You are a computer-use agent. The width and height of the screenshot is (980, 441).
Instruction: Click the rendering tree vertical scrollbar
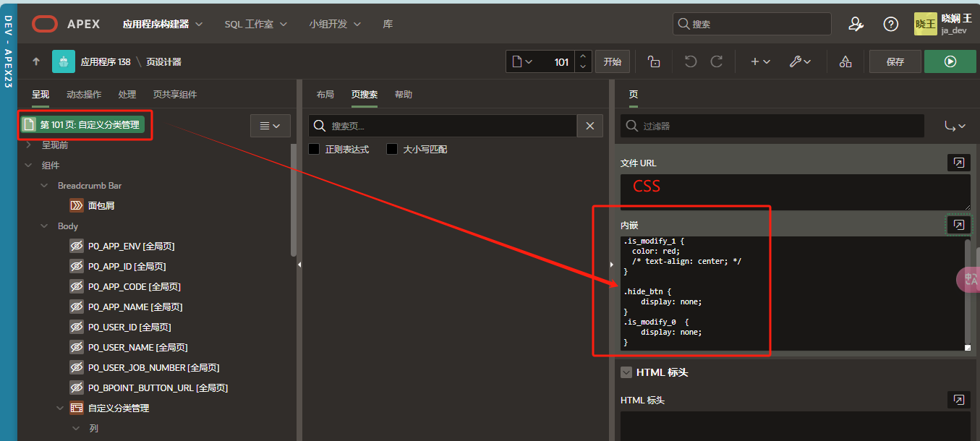293,200
